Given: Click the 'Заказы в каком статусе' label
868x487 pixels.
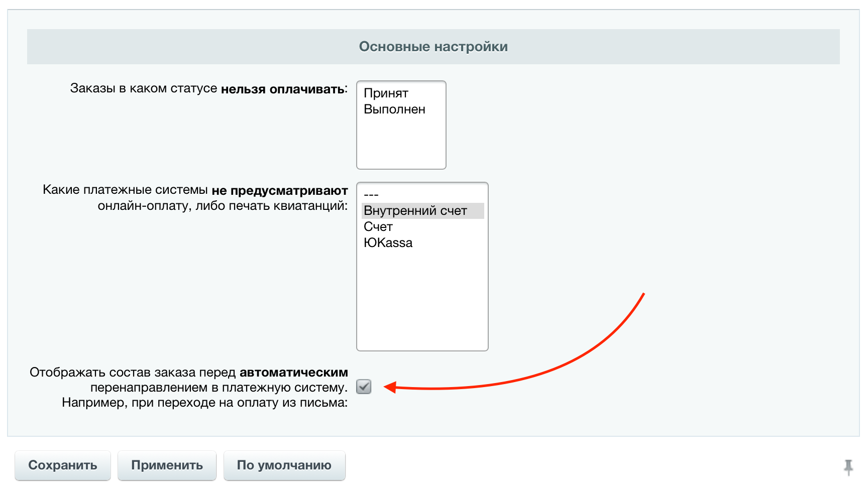Looking at the screenshot, I should pyautogui.click(x=144, y=89).
